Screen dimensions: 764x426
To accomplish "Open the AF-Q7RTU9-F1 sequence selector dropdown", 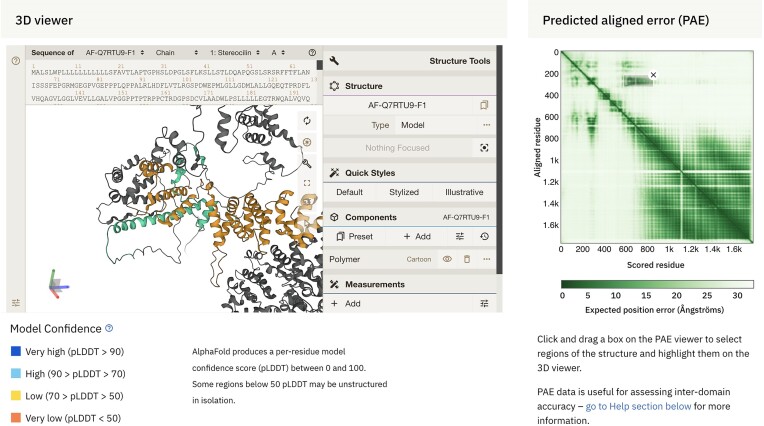I will point(117,52).
